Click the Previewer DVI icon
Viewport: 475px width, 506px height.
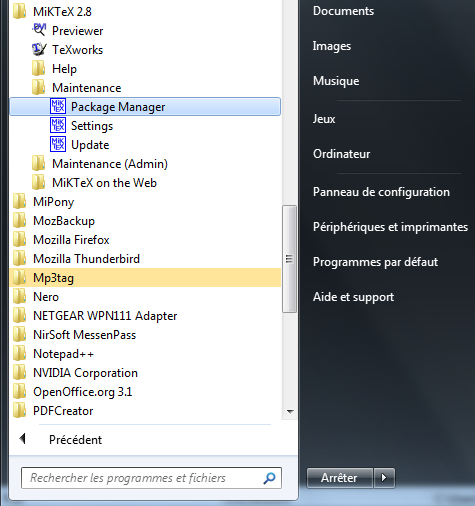tap(39, 30)
